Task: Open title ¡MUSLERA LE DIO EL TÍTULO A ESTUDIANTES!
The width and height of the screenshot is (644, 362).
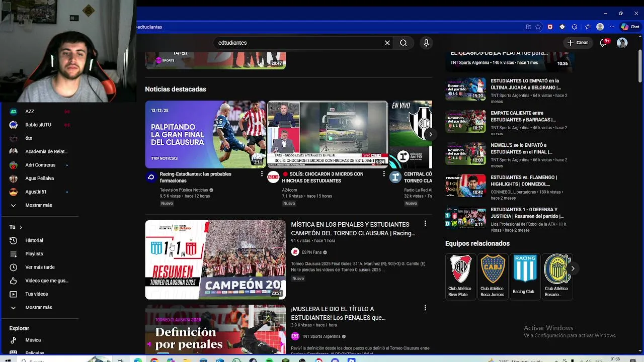Action: [x=338, y=313]
